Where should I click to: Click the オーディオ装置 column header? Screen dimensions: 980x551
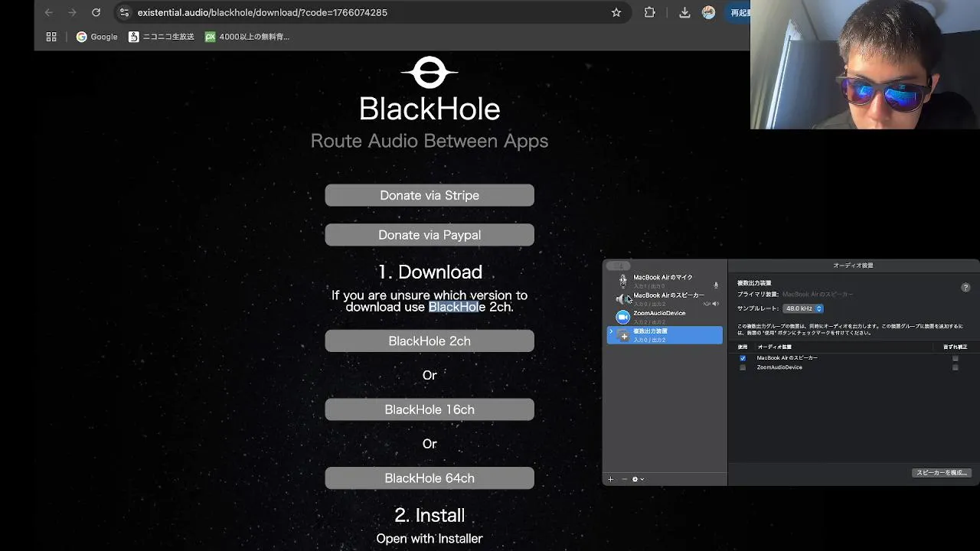coord(774,347)
